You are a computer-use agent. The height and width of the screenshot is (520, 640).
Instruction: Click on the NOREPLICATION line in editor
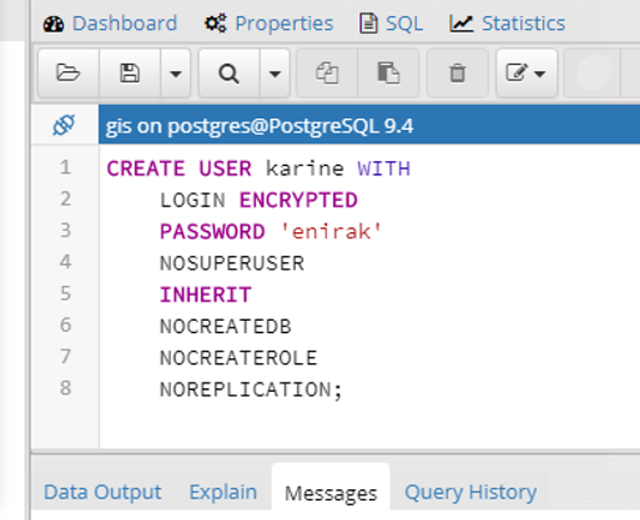(x=250, y=390)
